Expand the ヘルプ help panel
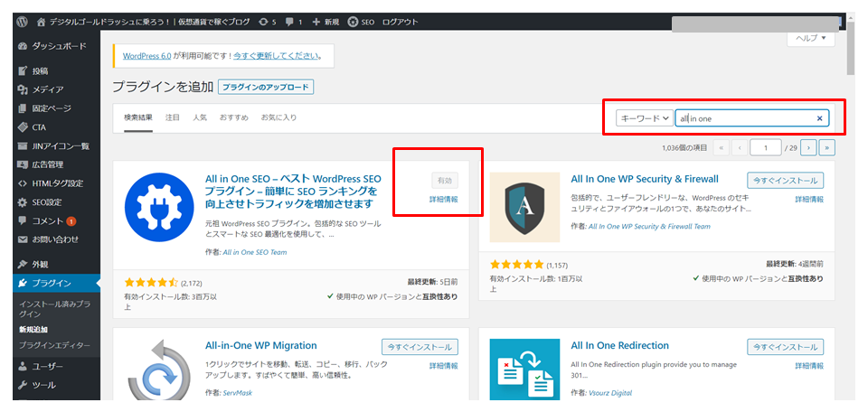The image size is (868, 412). pyautogui.click(x=811, y=38)
